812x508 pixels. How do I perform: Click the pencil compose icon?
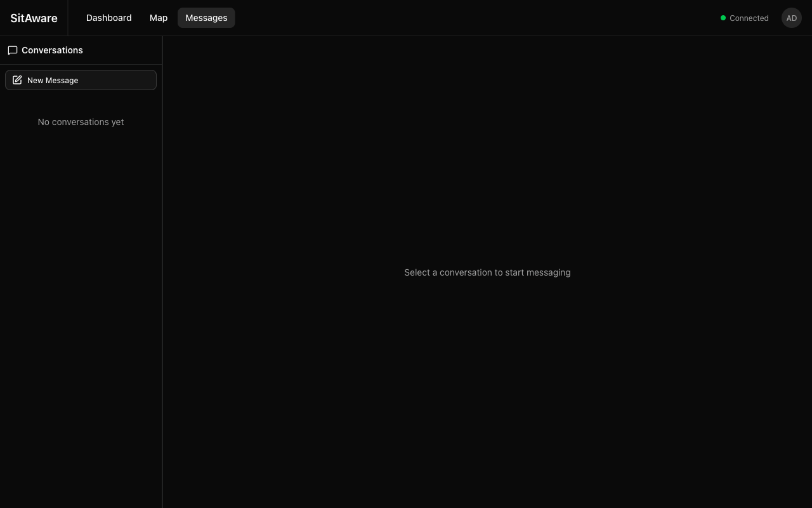coord(17,80)
